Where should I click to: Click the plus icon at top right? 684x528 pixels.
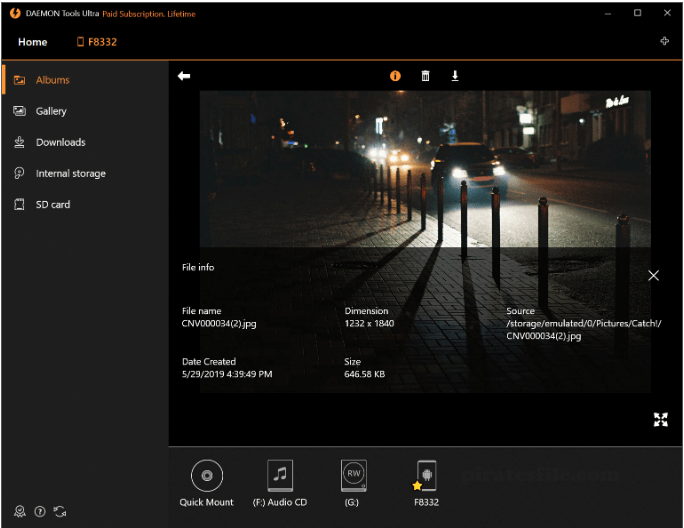(664, 41)
